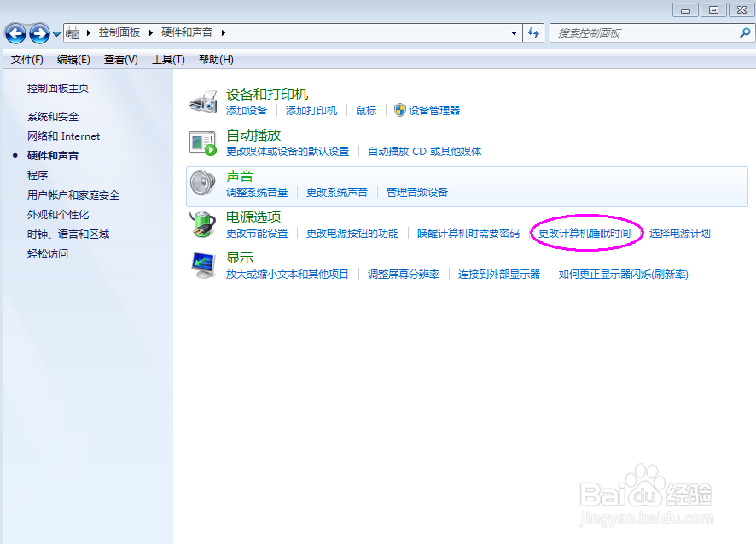Click 放大或缩小文本和其他项目 link
This screenshot has width=756, height=544.
[288, 275]
